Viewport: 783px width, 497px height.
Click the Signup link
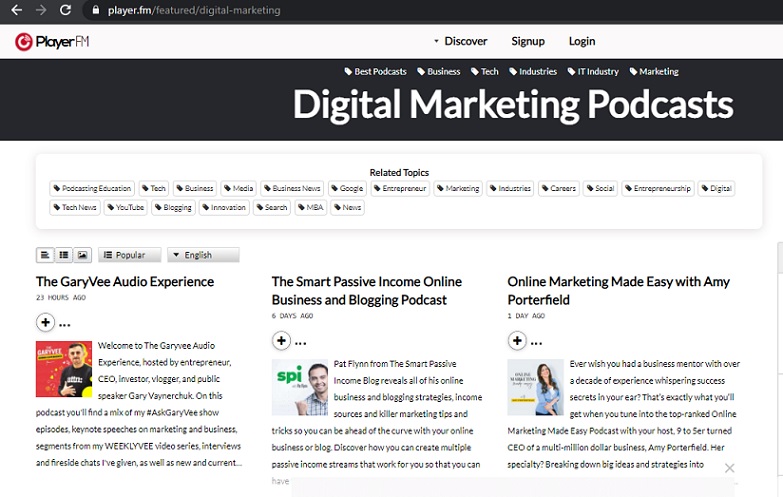click(528, 41)
